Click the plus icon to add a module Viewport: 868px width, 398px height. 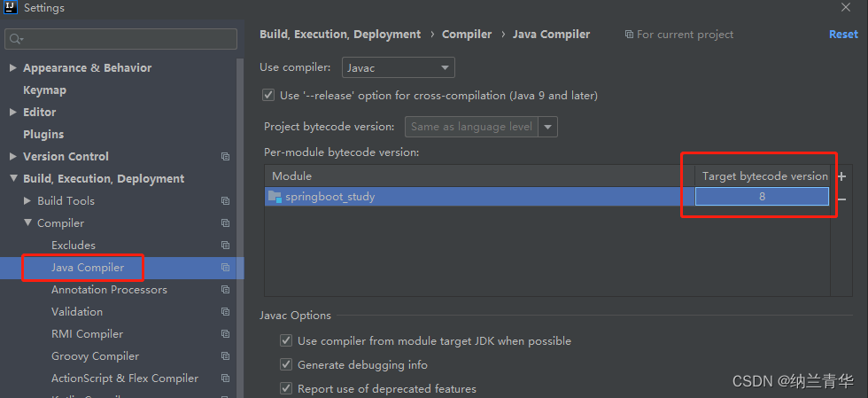tap(842, 176)
